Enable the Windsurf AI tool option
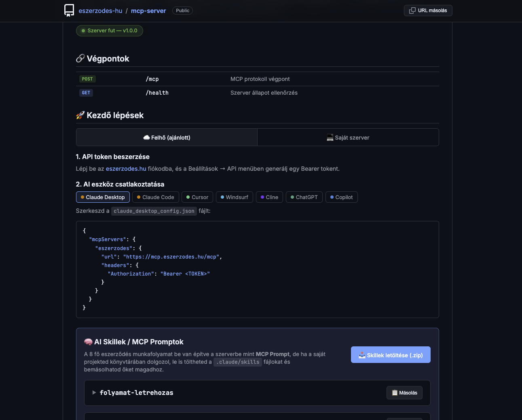Image resolution: width=522 pixels, height=420 pixels. tap(234, 197)
